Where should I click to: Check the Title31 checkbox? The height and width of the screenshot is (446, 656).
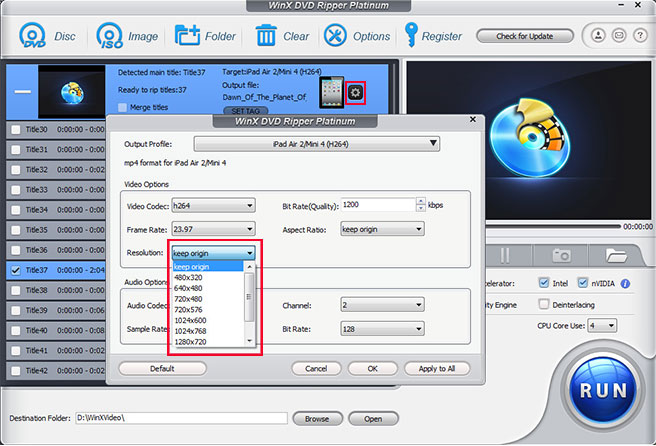click(x=16, y=149)
